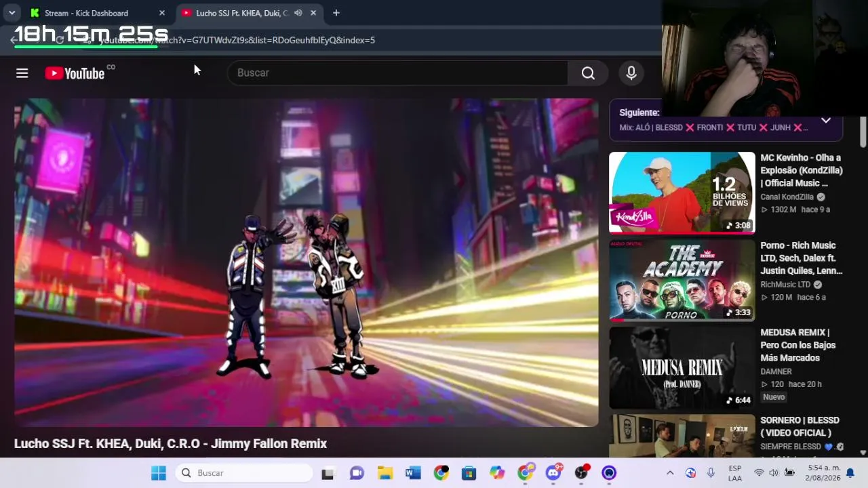Click the YouTube Buscar search field
868x488 pixels.
coord(397,73)
